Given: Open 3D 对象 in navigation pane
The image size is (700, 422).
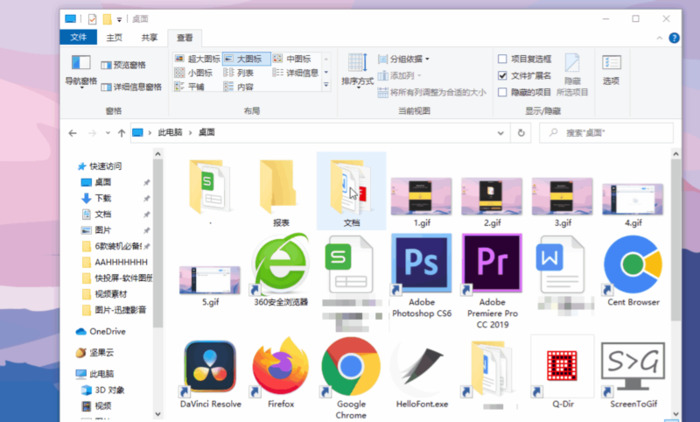Looking at the screenshot, I should coord(103,390).
